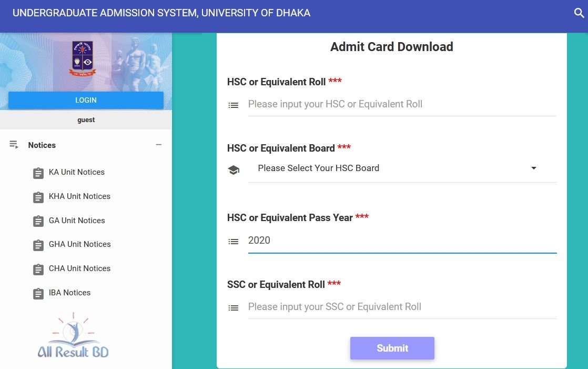Submit the admit card form
Viewport: 588px width, 369px height.
click(x=392, y=348)
